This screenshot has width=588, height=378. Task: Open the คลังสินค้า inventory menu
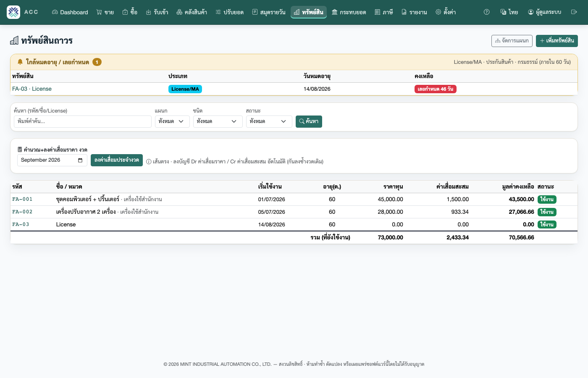pyautogui.click(x=192, y=12)
